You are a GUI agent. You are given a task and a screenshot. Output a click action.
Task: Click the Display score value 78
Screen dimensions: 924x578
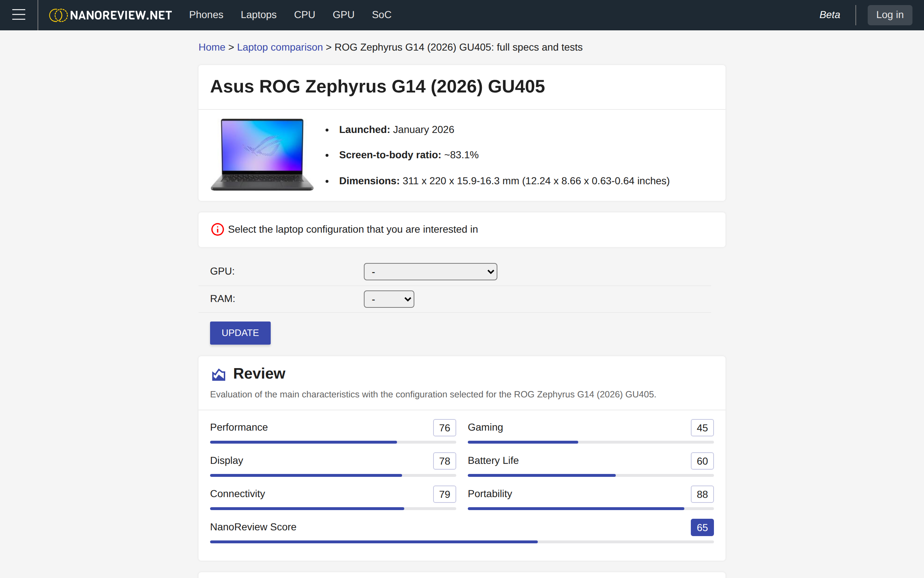pyautogui.click(x=444, y=461)
